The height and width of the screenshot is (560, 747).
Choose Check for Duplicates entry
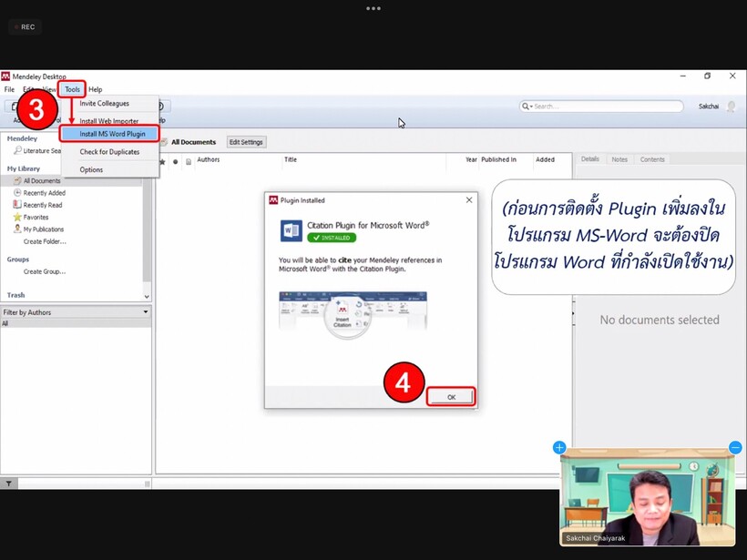point(109,152)
